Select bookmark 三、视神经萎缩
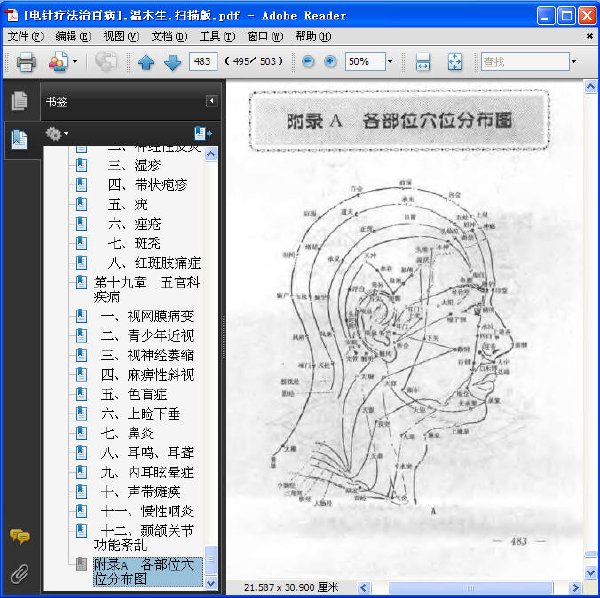Screen dimensions: 600x598 [147, 355]
